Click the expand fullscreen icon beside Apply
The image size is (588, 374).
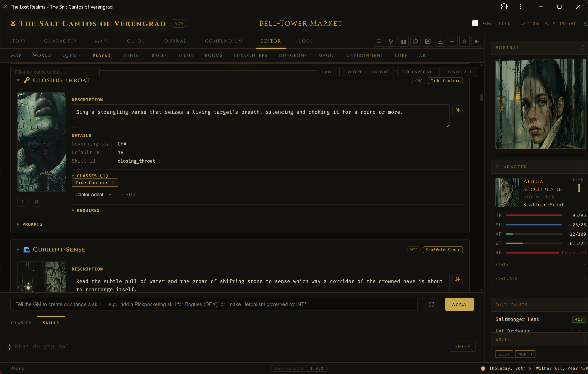(x=432, y=304)
